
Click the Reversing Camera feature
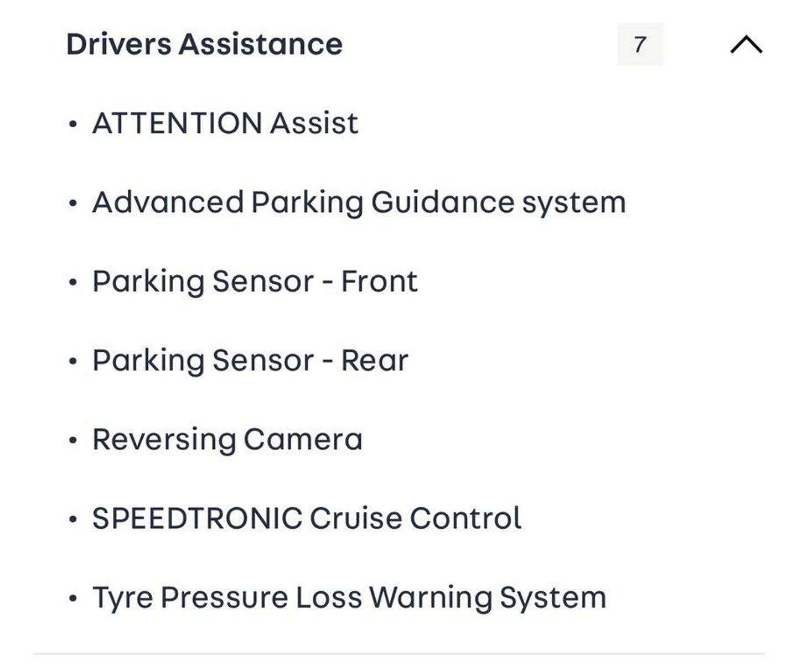(x=227, y=439)
